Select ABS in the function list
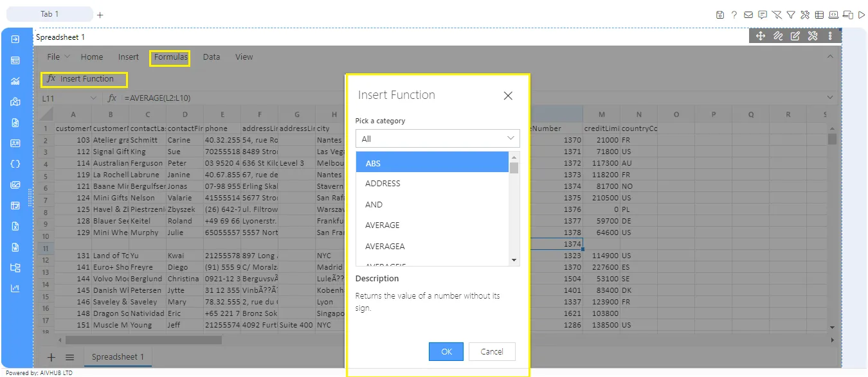This screenshot has height=377, width=868. (432, 162)
